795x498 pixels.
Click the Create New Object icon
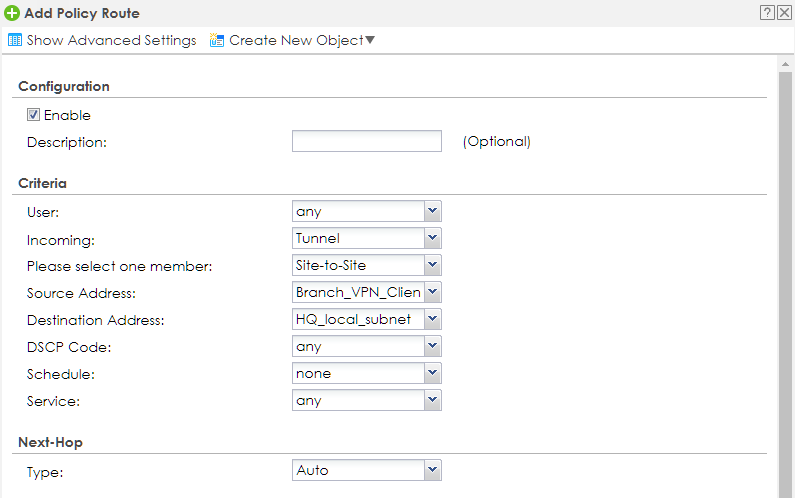217,41
